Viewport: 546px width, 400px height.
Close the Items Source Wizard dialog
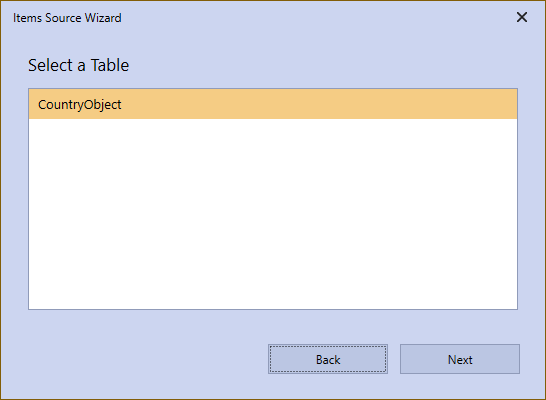pos(522,17)
